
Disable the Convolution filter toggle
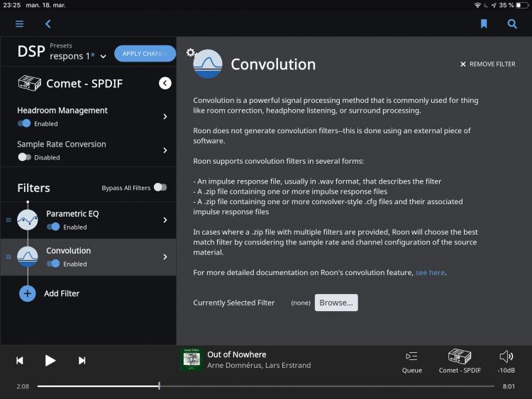[x=53, y=264]
